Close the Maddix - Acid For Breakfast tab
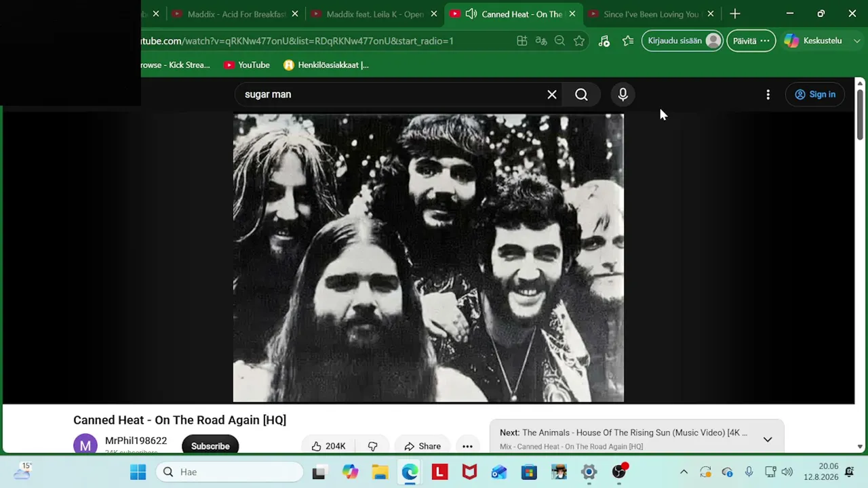Viewport: 868px width, 488px height. pos(295,14)
